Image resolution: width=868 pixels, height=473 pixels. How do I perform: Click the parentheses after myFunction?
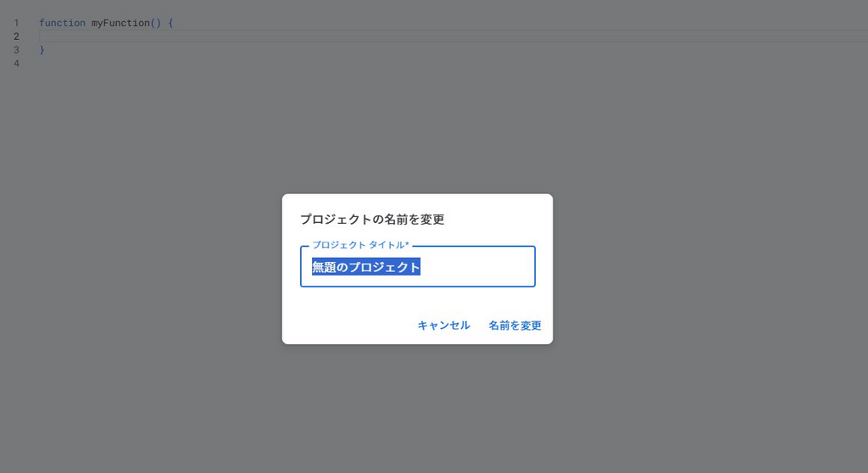coord(156,23)
